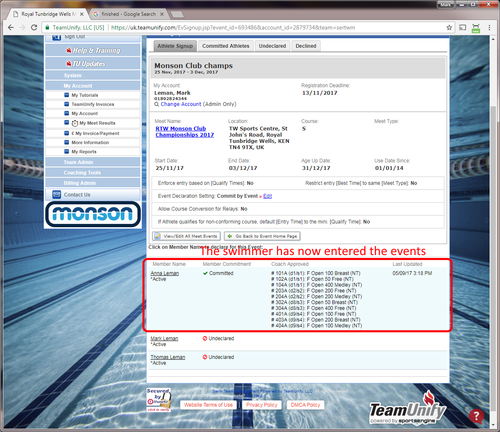Switch to the Committed Athletes tab
This screenshot has height=432, width=500.
tap(226, 46)
